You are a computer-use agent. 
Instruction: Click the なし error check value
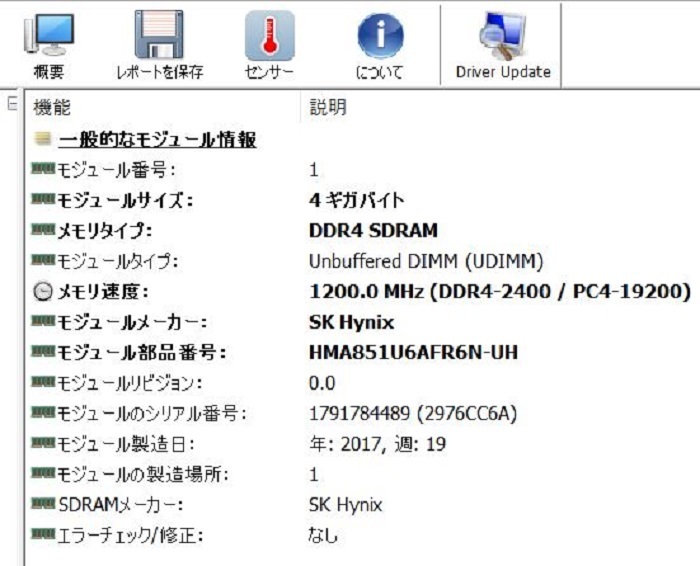click(x=323, y=535)
